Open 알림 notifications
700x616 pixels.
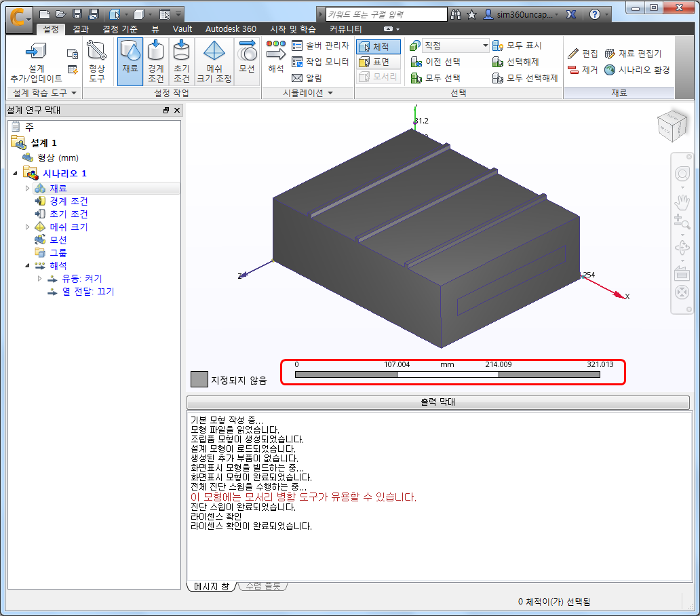point(307,77)
